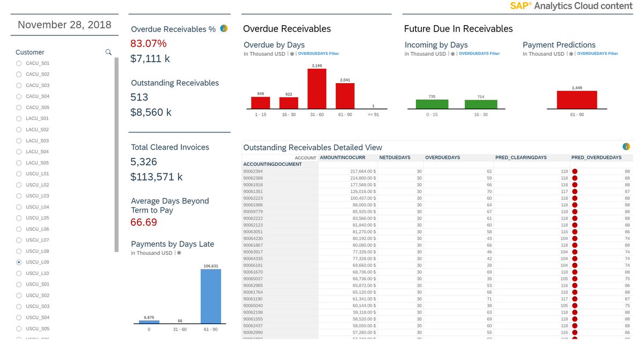Sort by PRED_CLEARINGDAYS column header
Screen dimensions: 644x344
tap(522, 158)
